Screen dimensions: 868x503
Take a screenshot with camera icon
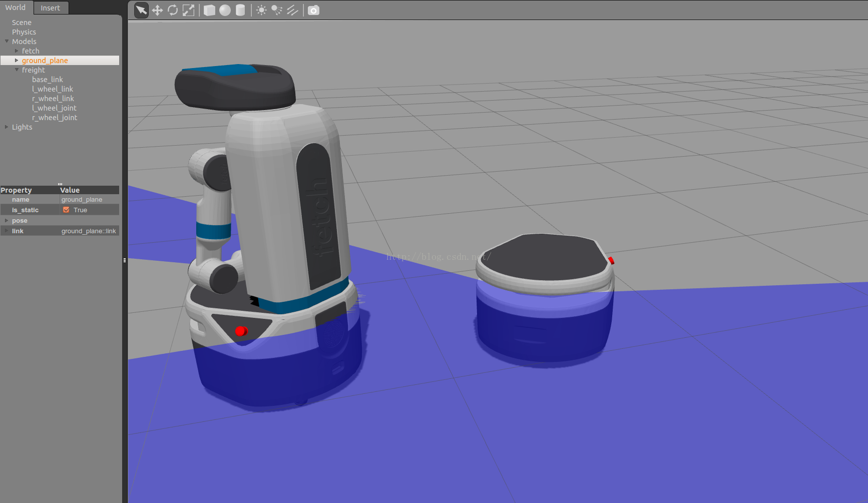tap(313, 10)
